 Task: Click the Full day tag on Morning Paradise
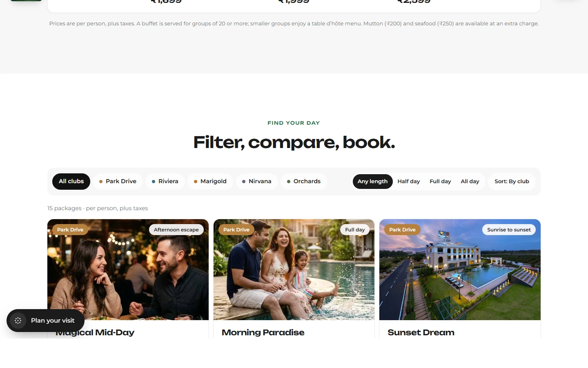(355, 230)
